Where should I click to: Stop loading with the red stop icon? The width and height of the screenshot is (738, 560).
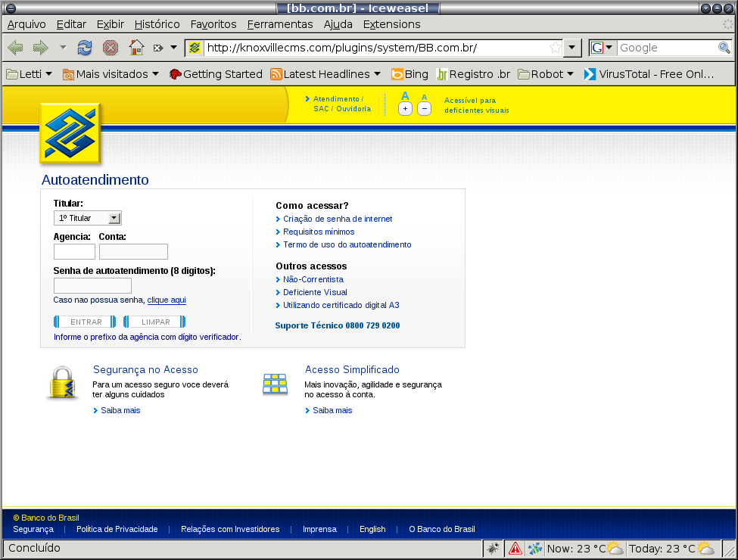(111, 48)
